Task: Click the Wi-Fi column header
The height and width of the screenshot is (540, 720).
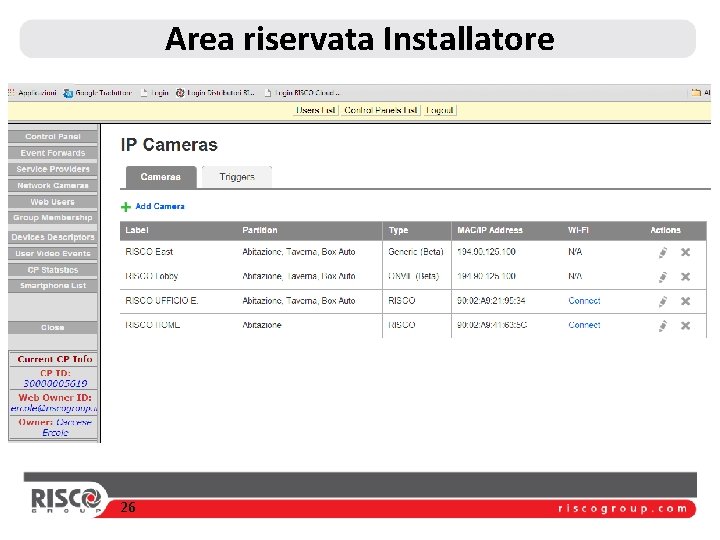Action: (578, 230)
